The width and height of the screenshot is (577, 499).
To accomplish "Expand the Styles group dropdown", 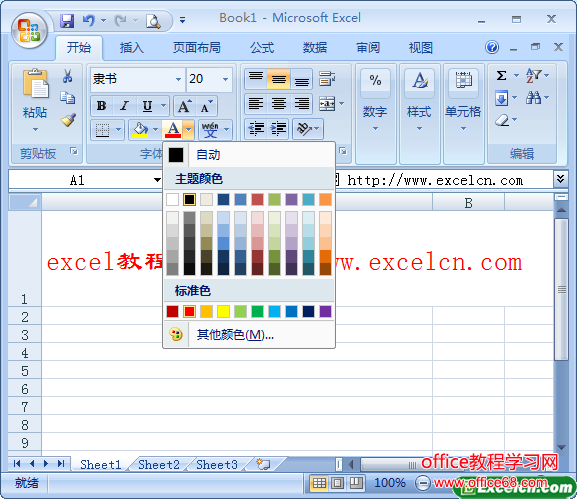I will 420,129.
